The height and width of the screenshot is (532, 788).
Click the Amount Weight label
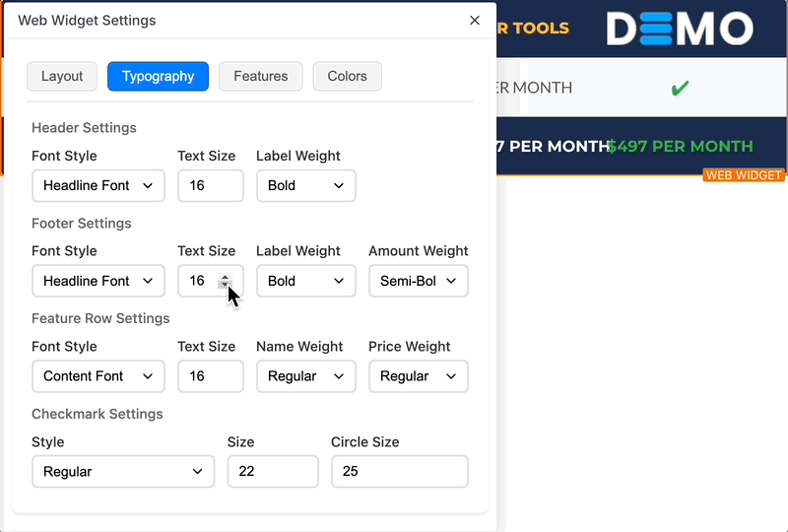(x=418, y=251)
